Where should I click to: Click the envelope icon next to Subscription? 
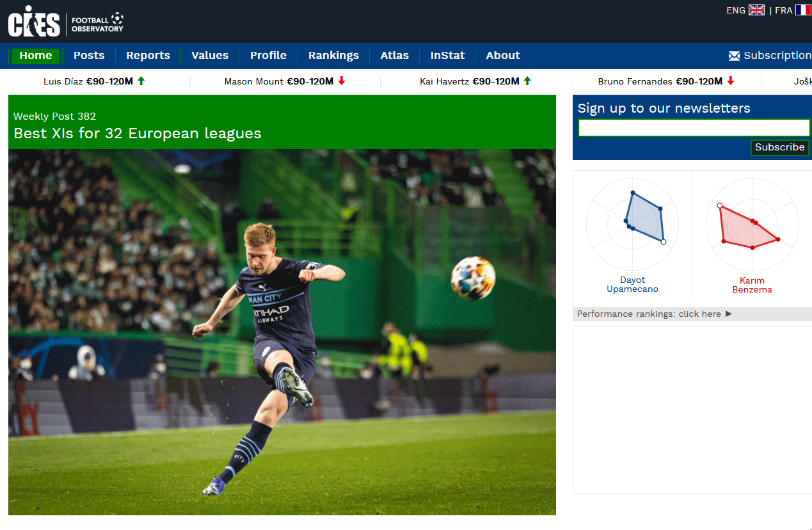point(733,56)
